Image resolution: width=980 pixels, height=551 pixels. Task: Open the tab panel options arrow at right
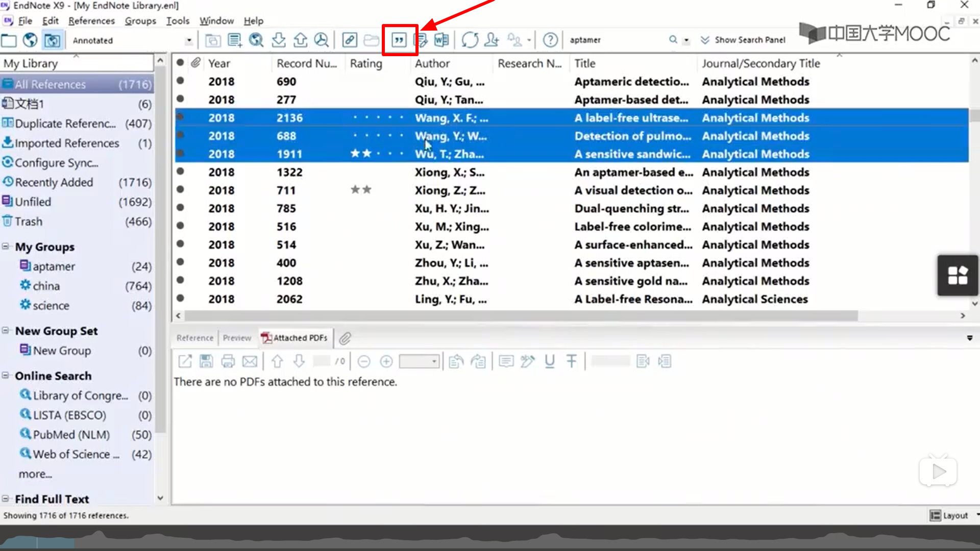(x=969, y=338)
